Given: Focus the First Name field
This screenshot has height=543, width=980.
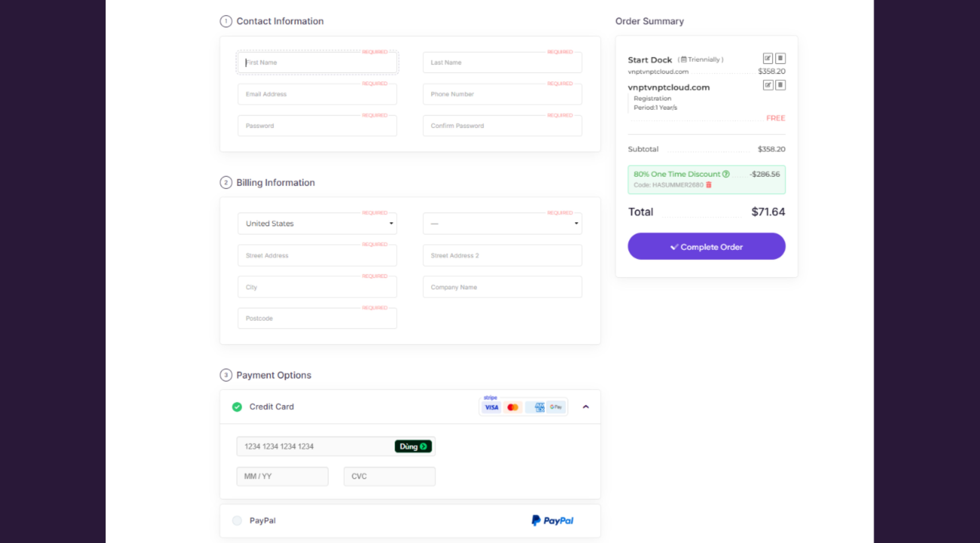Looking at the screenshot, I should click(x=317, y=62).
